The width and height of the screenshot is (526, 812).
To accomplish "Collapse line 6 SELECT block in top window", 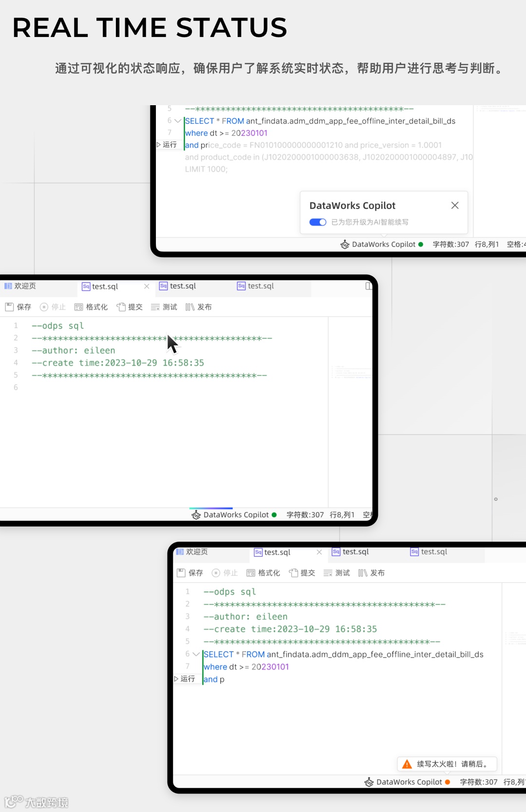I will pos(178,121).
